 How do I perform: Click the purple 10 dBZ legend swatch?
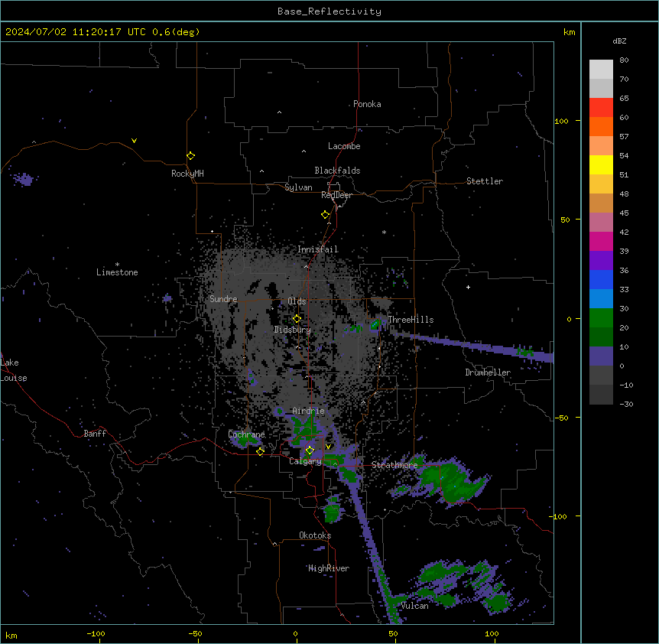point(601,356)
